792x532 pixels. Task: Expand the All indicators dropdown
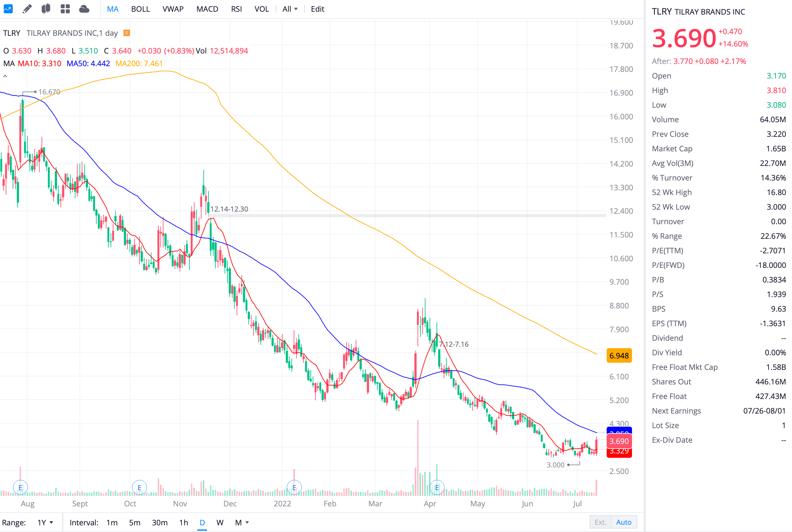tap(290, 9)
